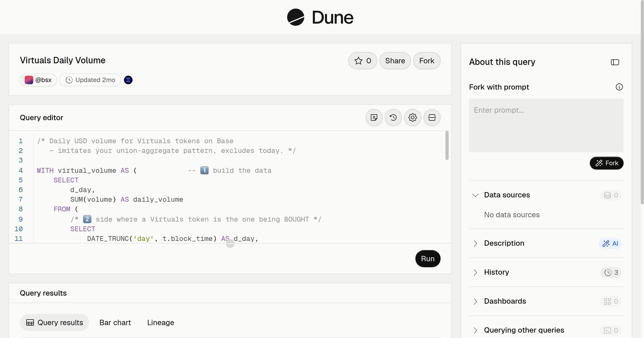This screenshot has height=338, width=644.
Task: Expand the Description section
Action: (x=475, y=243)
